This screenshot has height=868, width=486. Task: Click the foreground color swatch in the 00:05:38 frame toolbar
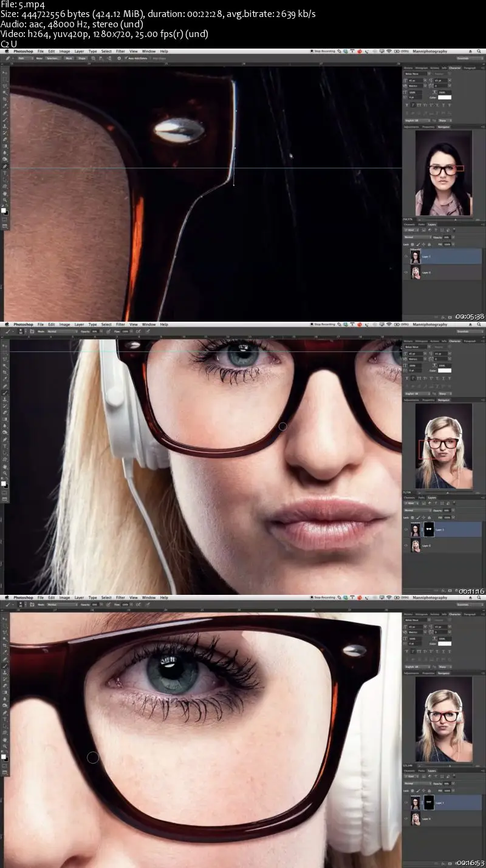tap(4, 210)
